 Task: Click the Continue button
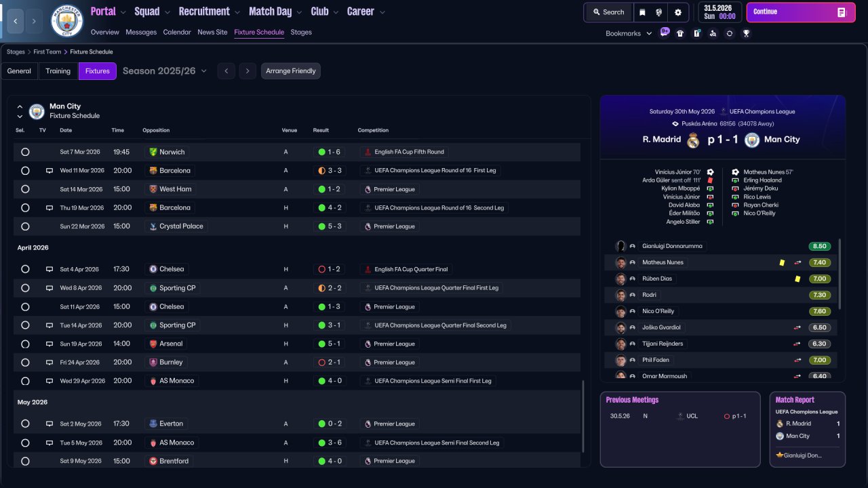801,12
